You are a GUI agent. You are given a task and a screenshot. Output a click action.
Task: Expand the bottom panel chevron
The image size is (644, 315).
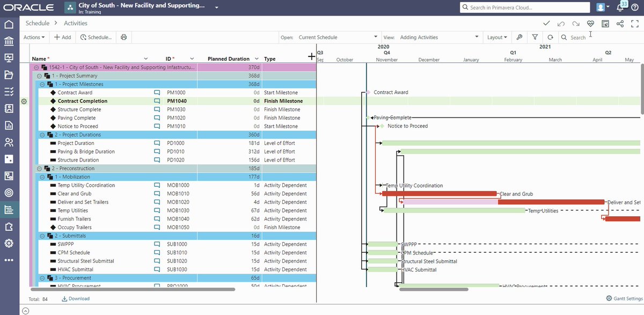tap(25, 311)
